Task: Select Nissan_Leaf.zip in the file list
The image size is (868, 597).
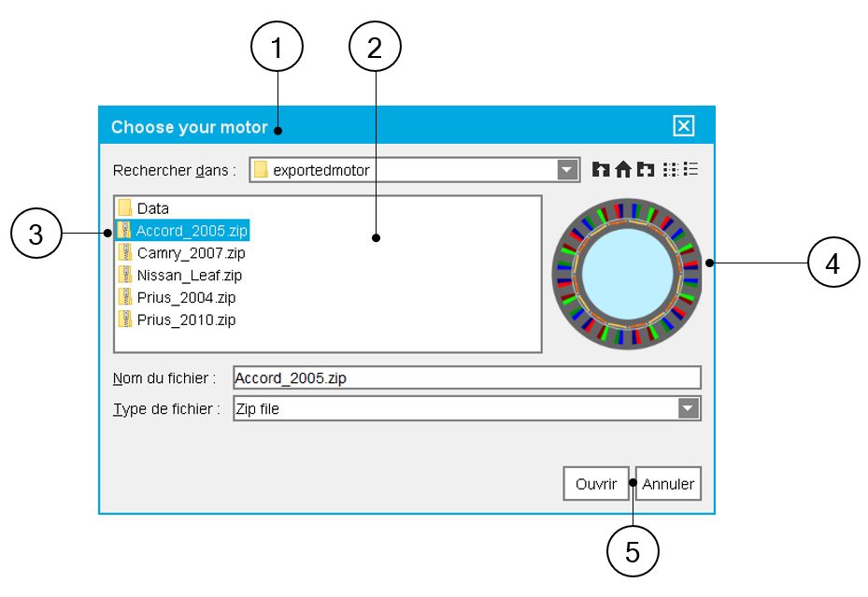Action: coord(189,275)
